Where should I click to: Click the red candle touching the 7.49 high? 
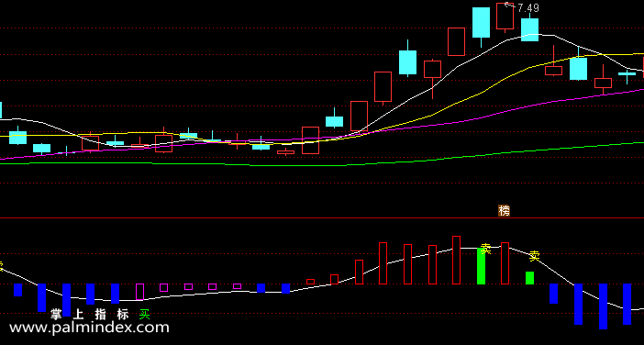coord(505,16)
